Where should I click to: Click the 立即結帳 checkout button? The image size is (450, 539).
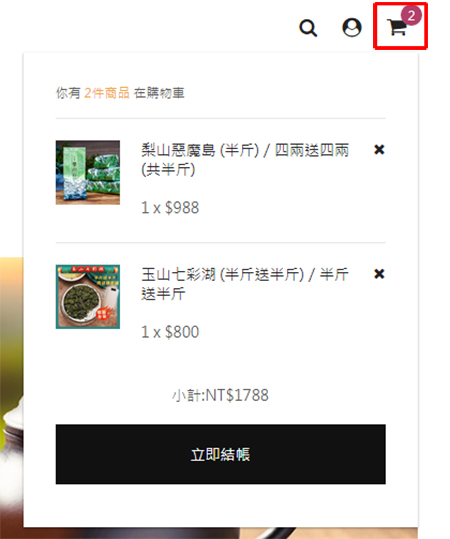click(x=221, y=454)
